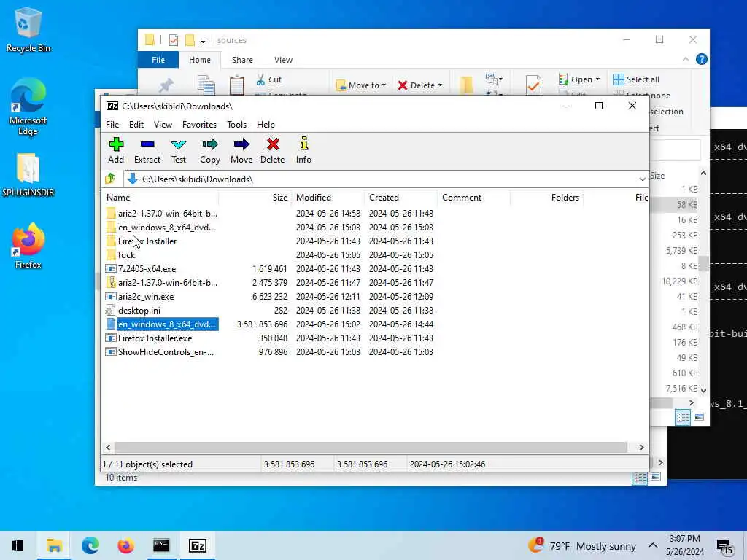Open the File tab in sources Explorer

(x=158, y=60)
